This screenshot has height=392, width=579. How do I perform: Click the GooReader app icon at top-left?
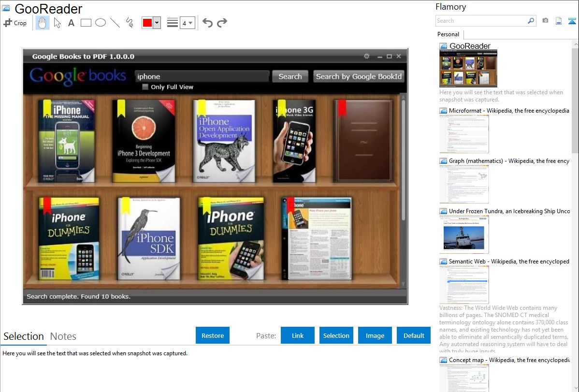[x=6, y=8]
